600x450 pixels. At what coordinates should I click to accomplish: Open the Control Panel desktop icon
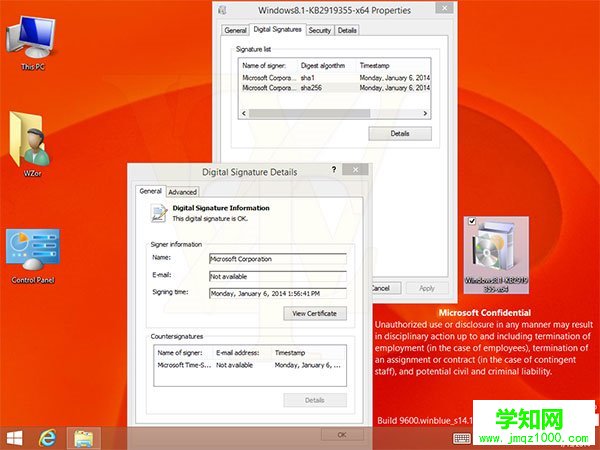[33, 256]
